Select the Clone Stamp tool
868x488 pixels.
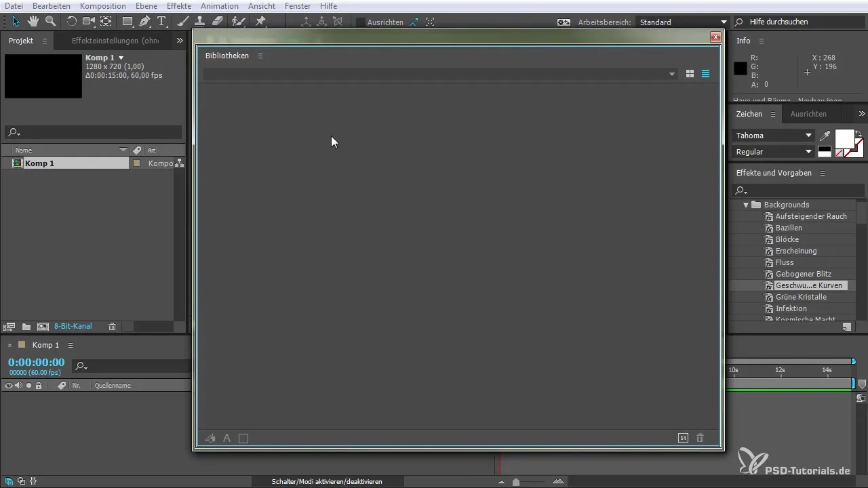pos(200,22)
